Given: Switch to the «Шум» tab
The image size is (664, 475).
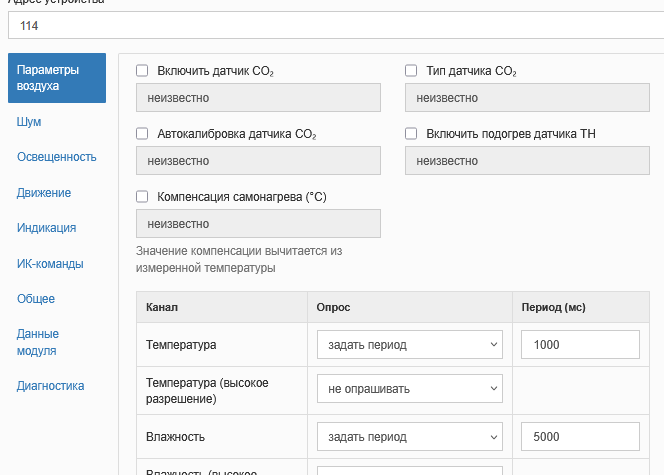Looking at the screenshot, I should (29, 122).
